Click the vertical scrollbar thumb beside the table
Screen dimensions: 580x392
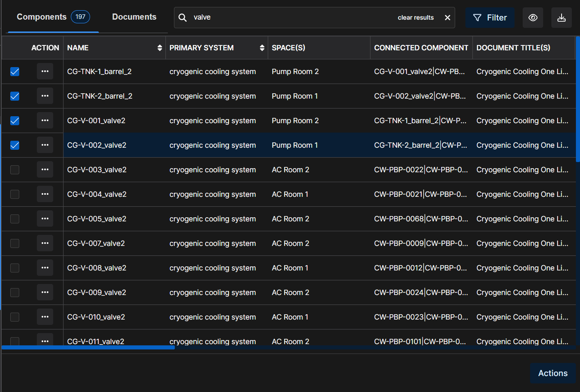click(x=578, y=99)
